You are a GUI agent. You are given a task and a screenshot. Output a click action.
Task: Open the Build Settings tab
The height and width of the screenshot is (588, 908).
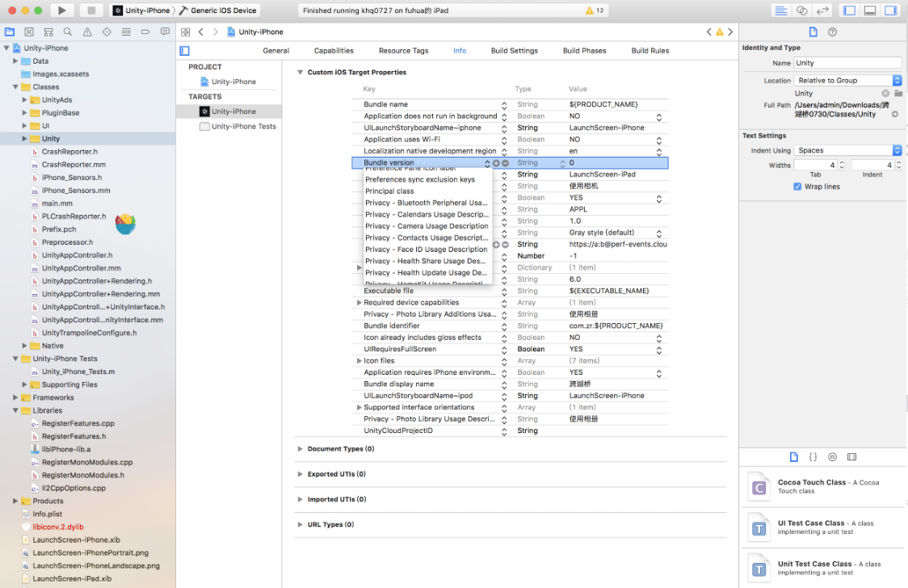[515, 51]
